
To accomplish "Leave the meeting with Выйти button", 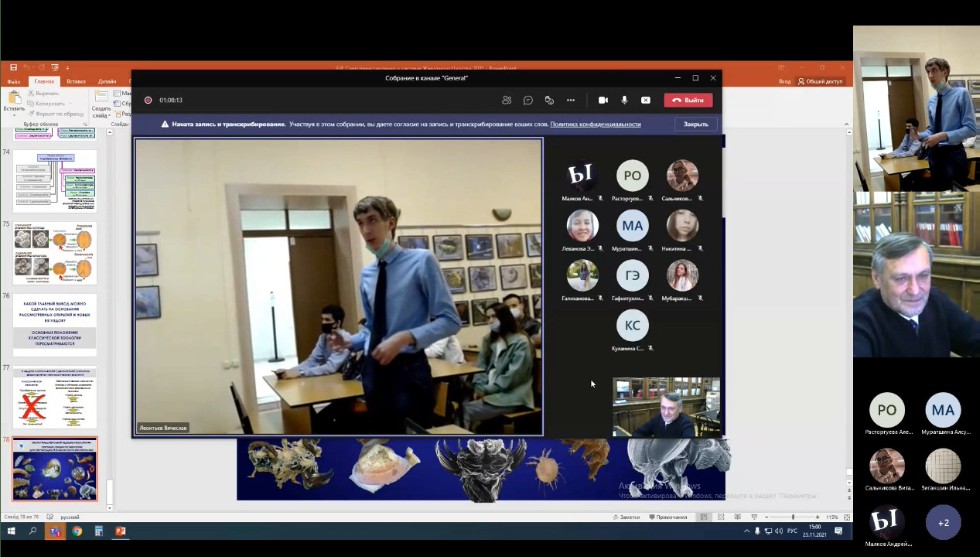I will pos(688,100).
